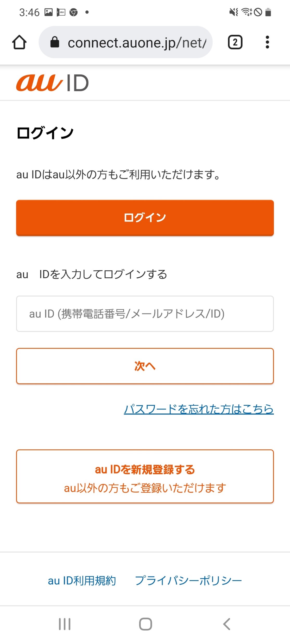The width and height of the screenshot is (290, 644).
Task: Tap the Chrome notification icon in status bar
Action: (73, 12)
